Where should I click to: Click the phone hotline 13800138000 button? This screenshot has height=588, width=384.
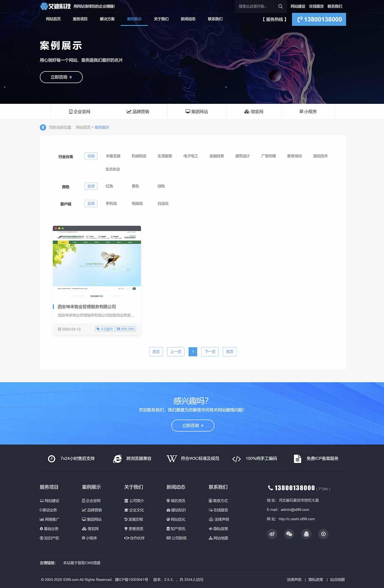click(319, 20)
